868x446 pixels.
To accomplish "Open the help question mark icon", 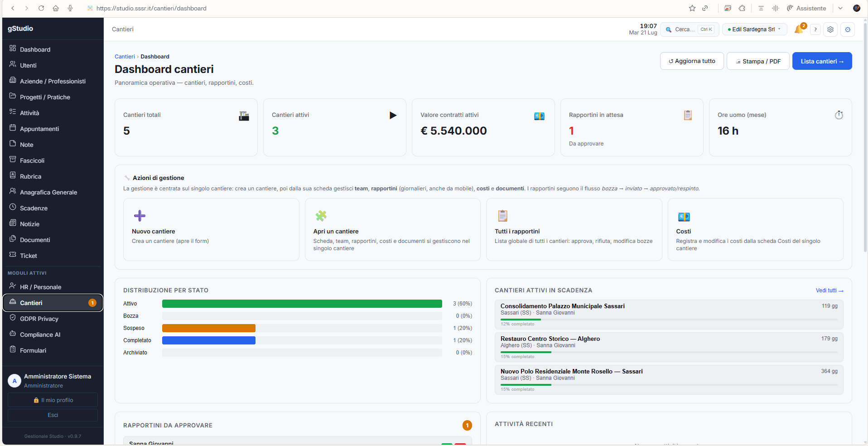I will coord(815,29).
